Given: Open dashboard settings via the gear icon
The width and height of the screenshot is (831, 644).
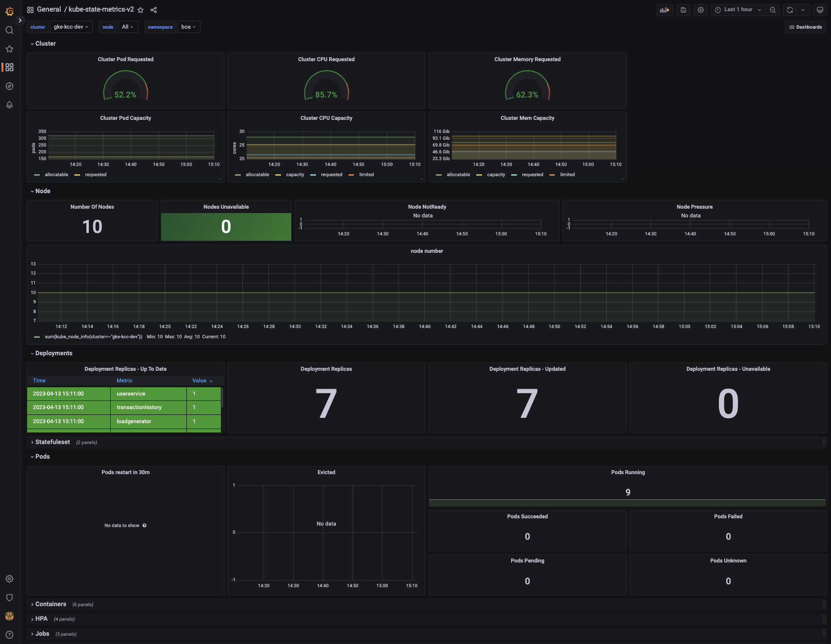Looking at the screenshot, I should tap(700, 10).
